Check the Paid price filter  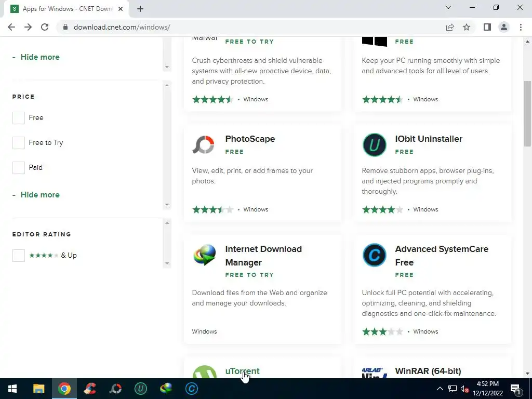pyautogui.click(x=19, y=168)
